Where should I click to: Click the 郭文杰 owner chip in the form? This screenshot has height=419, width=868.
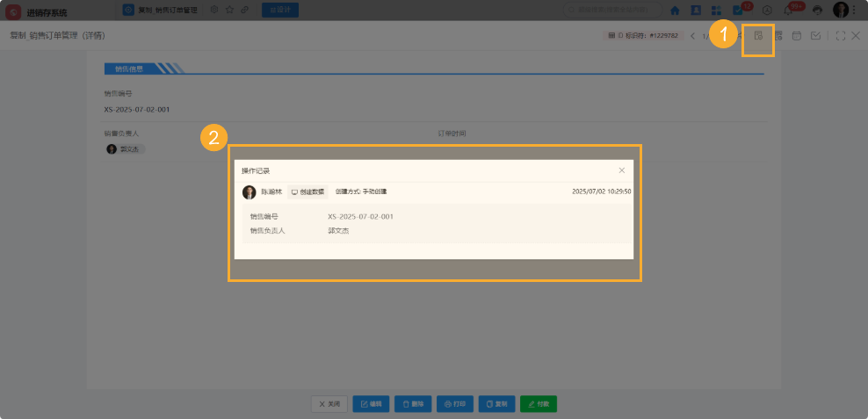[125, 149]
